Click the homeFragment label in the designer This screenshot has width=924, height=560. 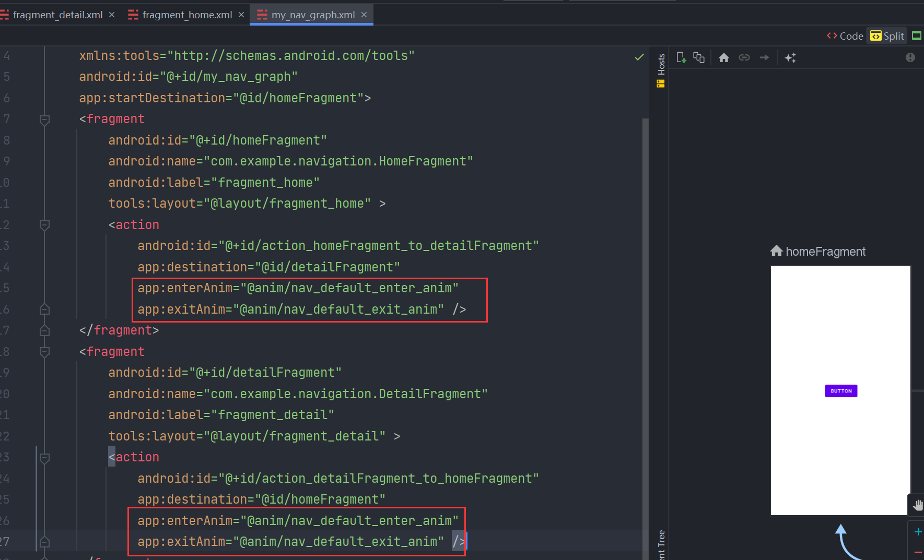(x=825, y=252)
